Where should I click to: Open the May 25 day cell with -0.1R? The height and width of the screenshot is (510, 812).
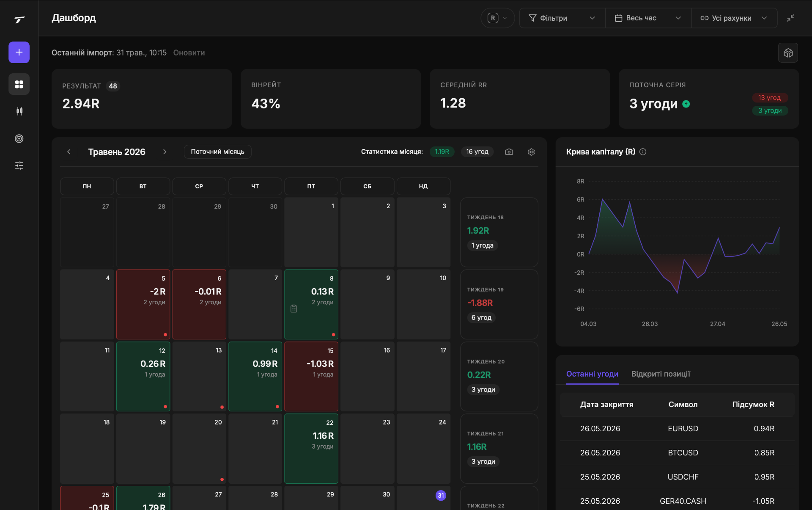point(87,498)
